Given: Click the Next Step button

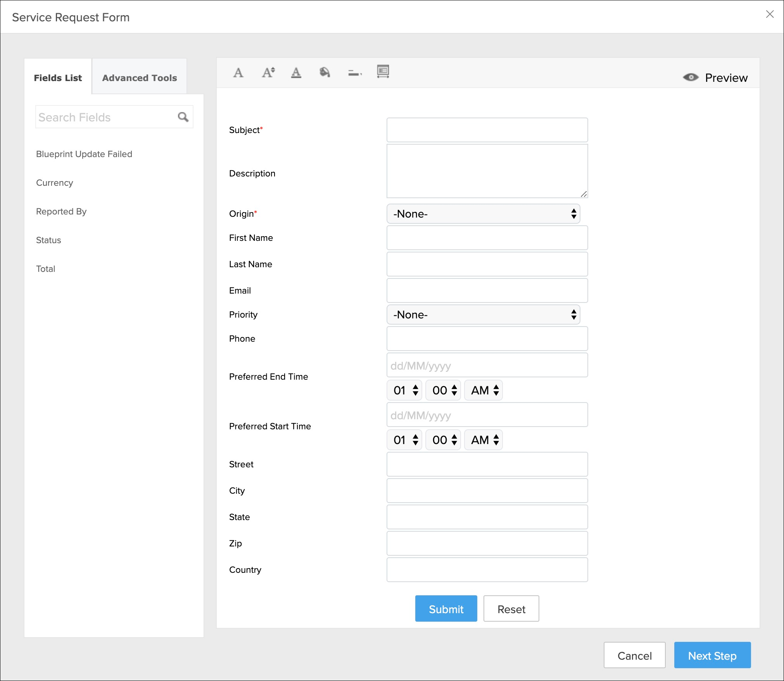Looking at the screenshot, I should (712, 655).
